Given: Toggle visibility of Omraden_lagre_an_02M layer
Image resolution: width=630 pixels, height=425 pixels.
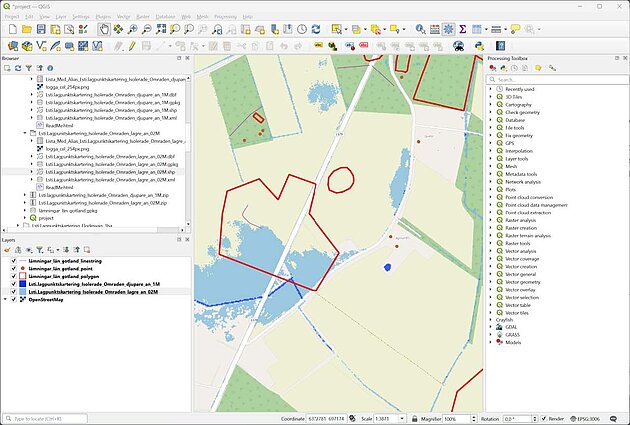Looking at the screenshot, I should click(x=14, y=292).
